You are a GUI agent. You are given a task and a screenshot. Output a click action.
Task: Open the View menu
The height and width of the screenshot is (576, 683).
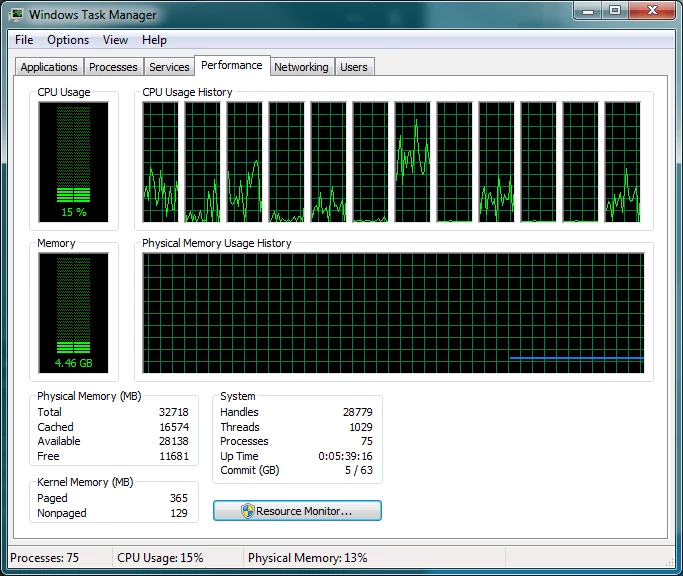click(x=115, y=40)
